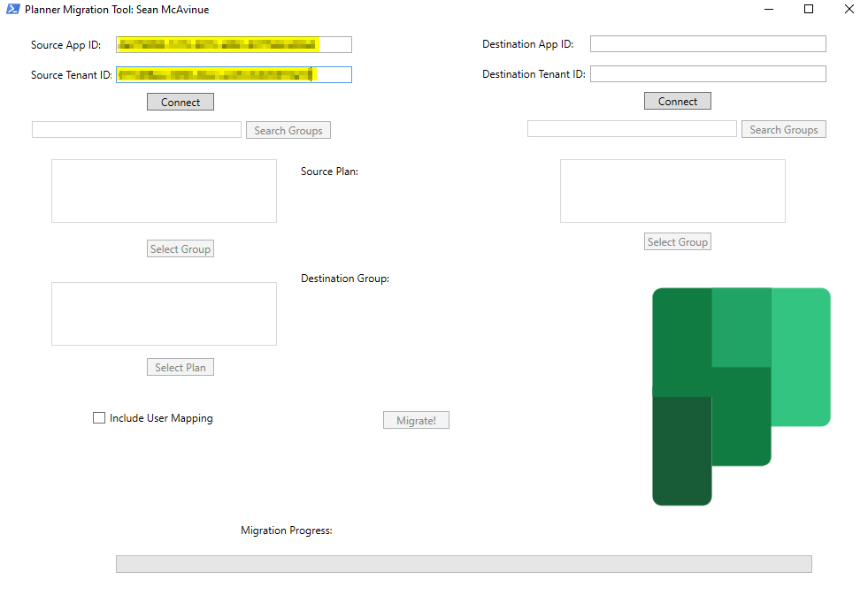This screenshot has width=868, height=603.
Task: Click the Source App ID field
Action: click(234, 45)
